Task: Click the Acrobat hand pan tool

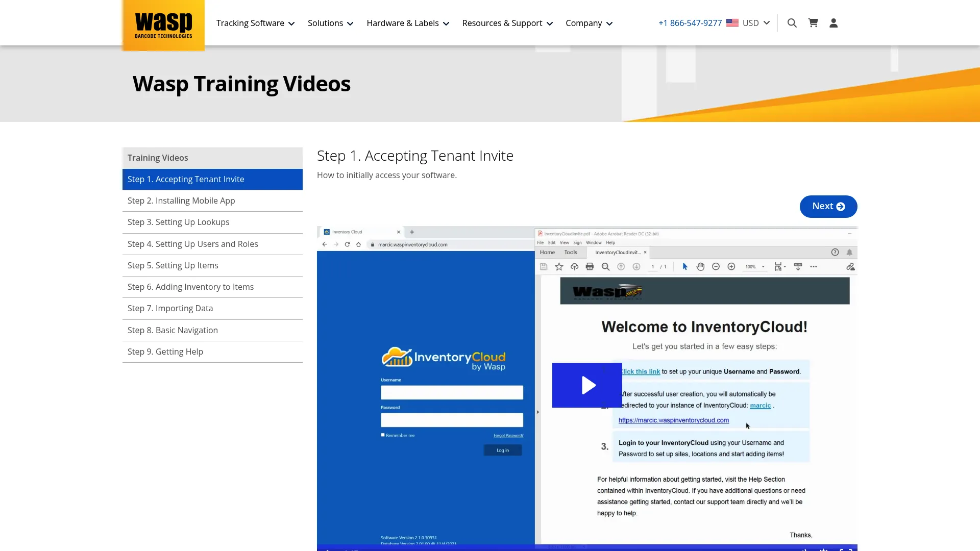Action: (700, 266)
